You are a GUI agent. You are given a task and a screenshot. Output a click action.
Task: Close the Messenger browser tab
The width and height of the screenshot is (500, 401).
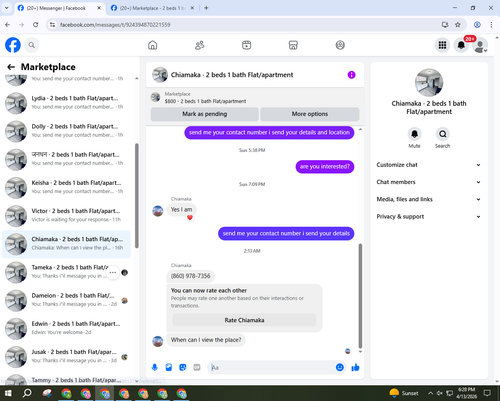point(99,8)
